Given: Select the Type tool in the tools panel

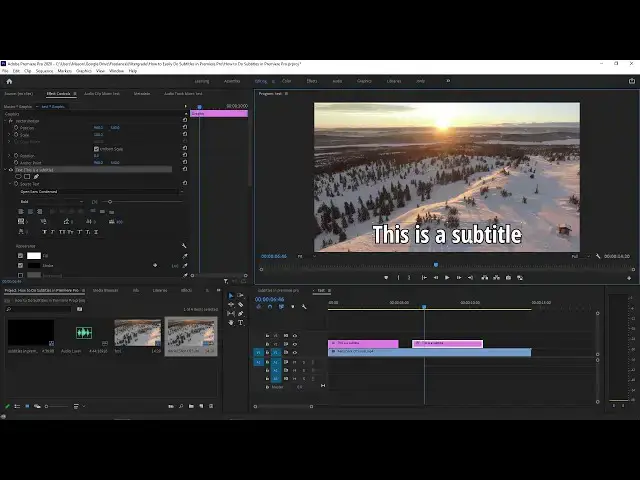Looking at the screenshot, I should point(240,322).
